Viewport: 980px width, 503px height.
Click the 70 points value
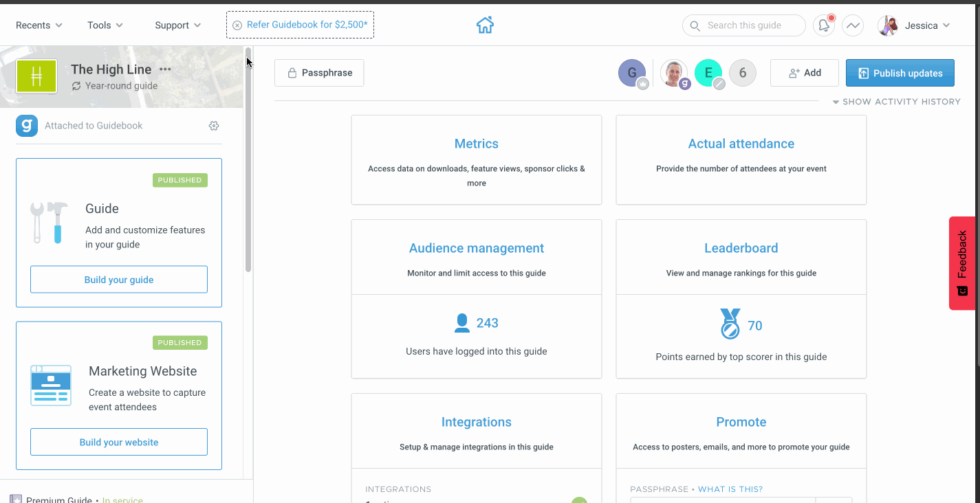coord(755,326)
